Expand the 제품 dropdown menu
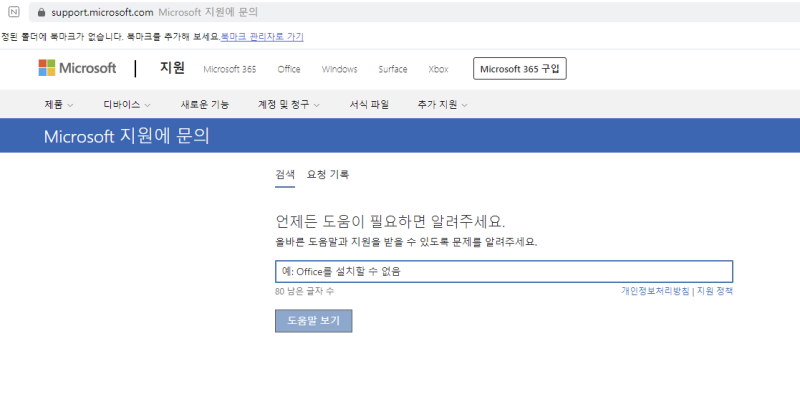 coord(59,105)
